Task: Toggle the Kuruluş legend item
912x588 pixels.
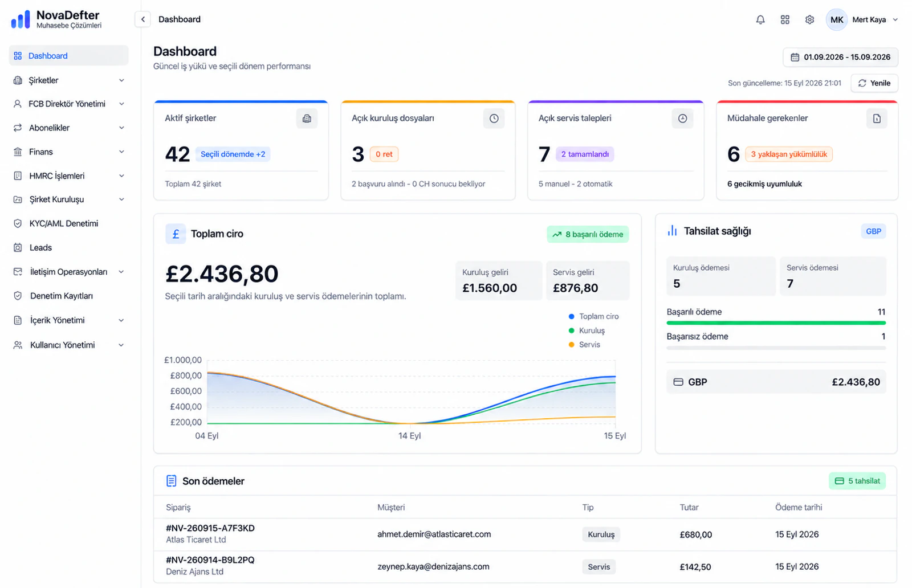Action: click(x=587, y=330)
